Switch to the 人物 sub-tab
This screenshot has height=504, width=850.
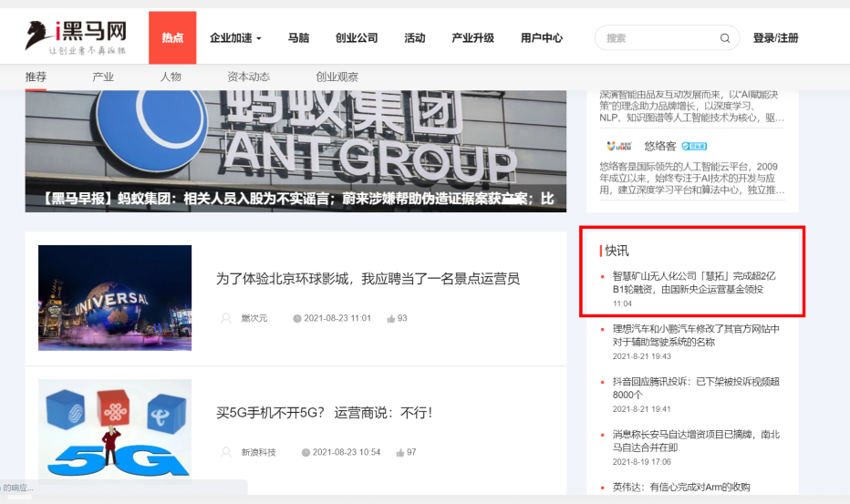point(171,77)
